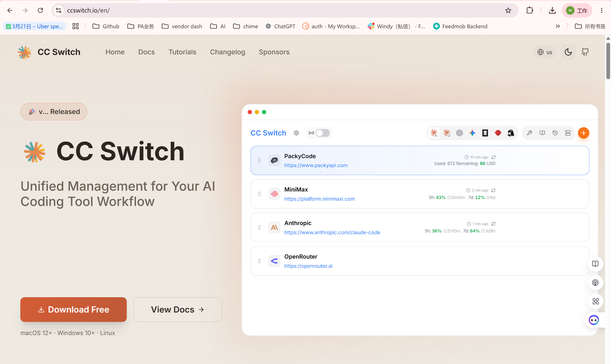This screenshot has width=611, height=364.
Task: Open the settings gear beside CC Switch
Action: (296, 133)
